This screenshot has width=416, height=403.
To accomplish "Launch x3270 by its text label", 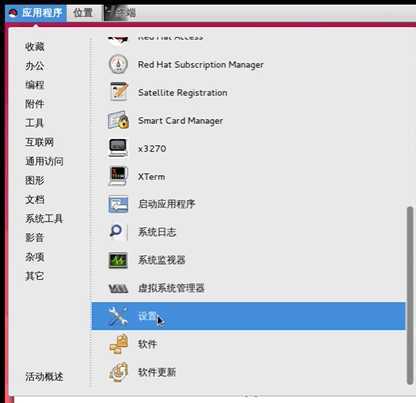I will pyautogui.click(x=152, y=149).
